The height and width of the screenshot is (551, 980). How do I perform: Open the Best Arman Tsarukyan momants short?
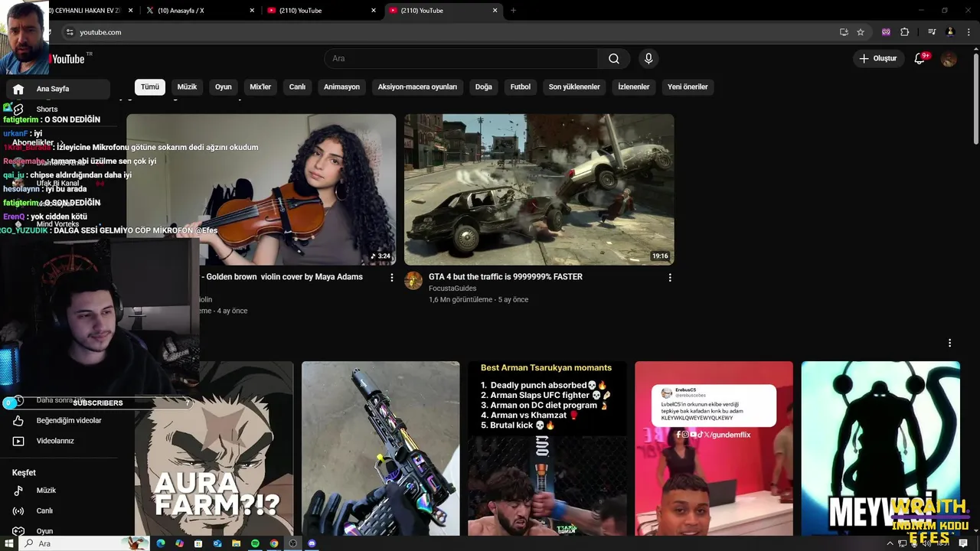547,448
